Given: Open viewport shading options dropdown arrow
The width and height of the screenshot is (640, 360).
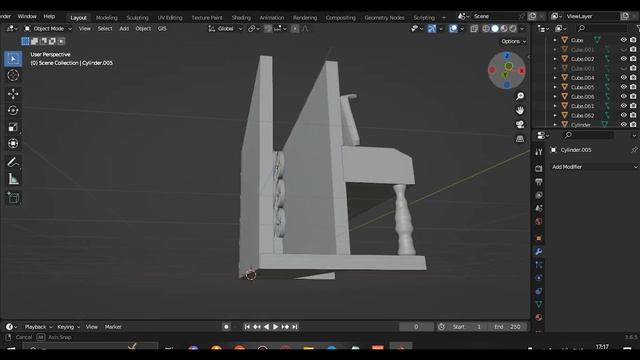Looking at the screenshot, I should [522, 29].
